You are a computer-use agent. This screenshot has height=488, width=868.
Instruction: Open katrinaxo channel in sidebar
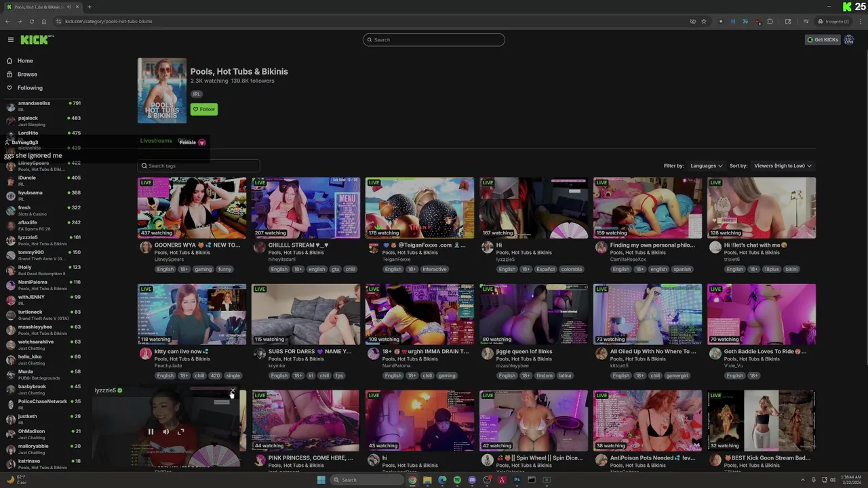[43, 464]
